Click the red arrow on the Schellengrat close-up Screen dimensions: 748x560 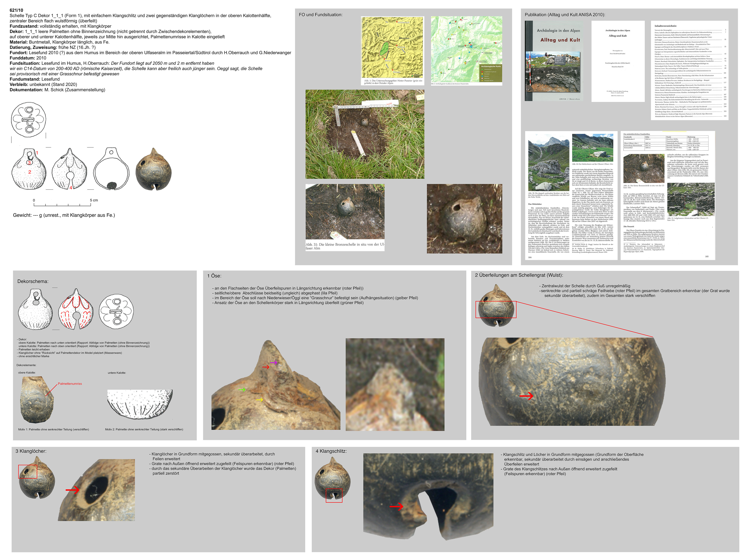pyautogui.click(x=526, y=396)
